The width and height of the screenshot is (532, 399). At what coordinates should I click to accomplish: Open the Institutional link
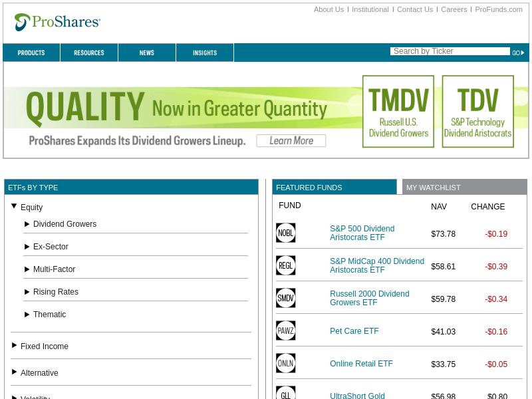click(x=370, y=9)
